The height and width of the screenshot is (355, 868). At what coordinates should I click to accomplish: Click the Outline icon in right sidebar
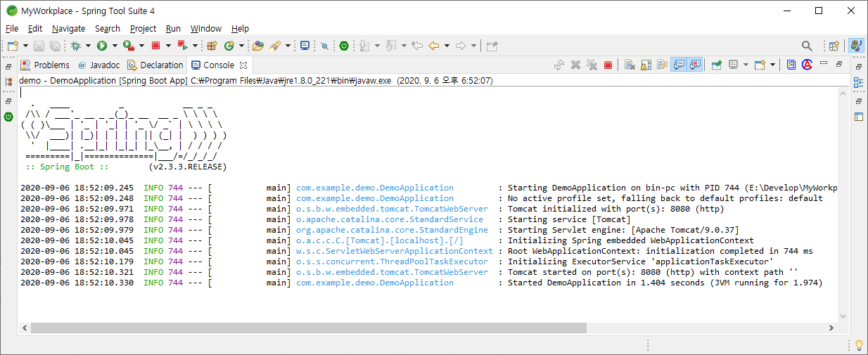858,82
